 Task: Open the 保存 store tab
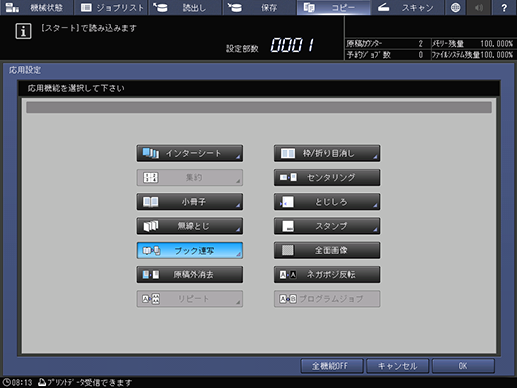(x=259, y=8)
